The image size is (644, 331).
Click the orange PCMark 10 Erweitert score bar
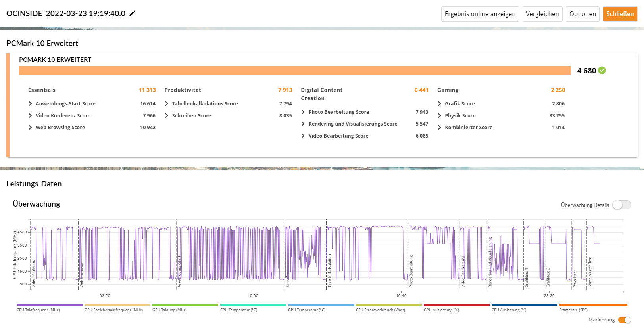295,71
